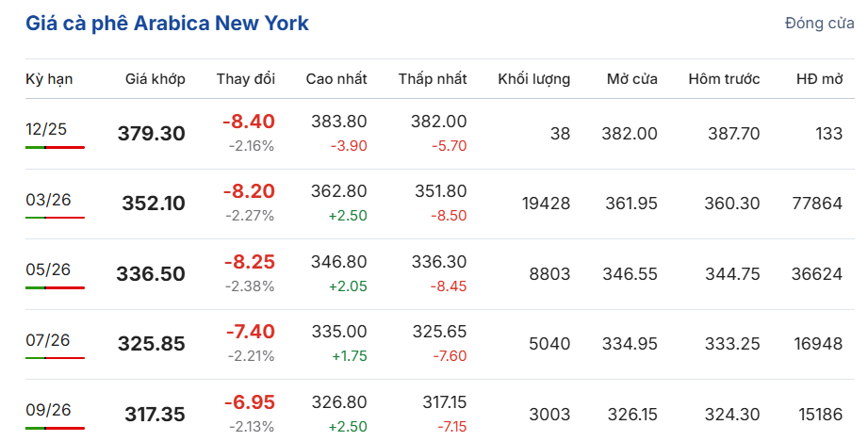868x441 pixels.
Task: Click the 'Thấp nhất' column header
Action: pos(433,79)
